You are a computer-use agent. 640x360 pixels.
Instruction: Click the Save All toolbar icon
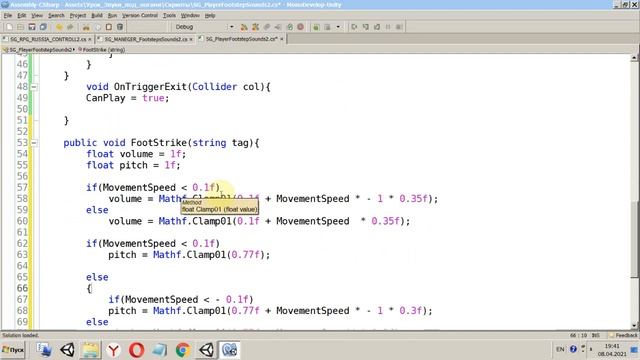coord(43,27)
